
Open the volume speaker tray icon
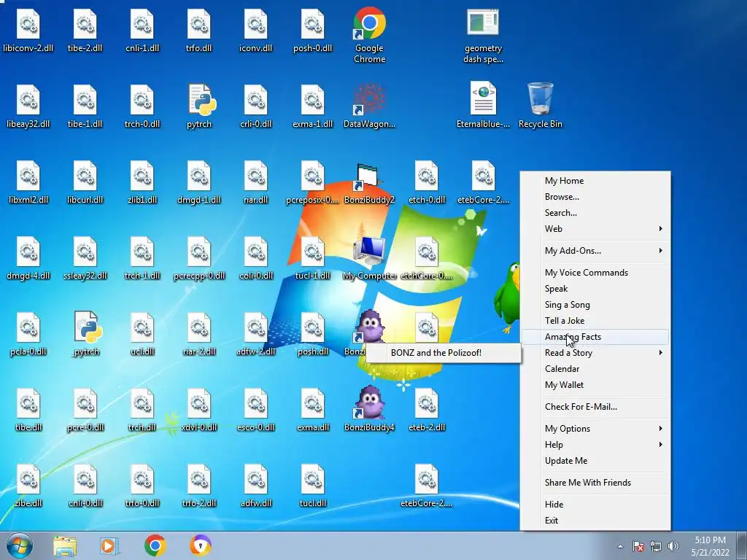(x=673, y=546)
